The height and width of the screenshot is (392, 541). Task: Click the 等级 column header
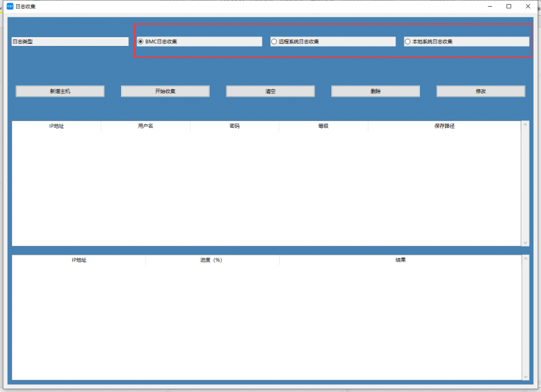[323, 126]
